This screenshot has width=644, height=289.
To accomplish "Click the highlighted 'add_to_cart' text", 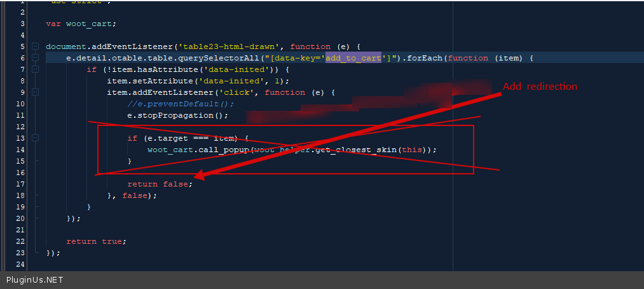I will pyautogui.click(x=352, y=58).
